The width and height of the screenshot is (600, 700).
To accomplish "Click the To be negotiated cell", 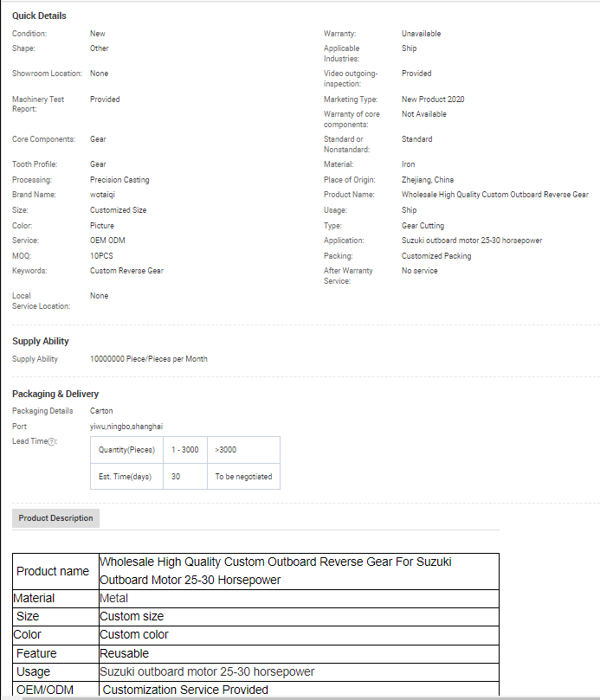I will click(242, 476).
